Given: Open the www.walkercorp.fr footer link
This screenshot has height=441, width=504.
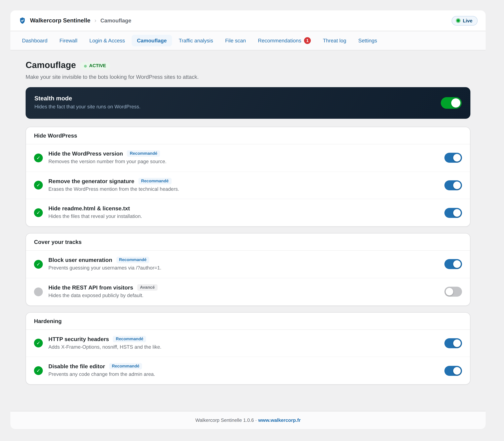Looking at the screenshot, I should pos(279,420).
